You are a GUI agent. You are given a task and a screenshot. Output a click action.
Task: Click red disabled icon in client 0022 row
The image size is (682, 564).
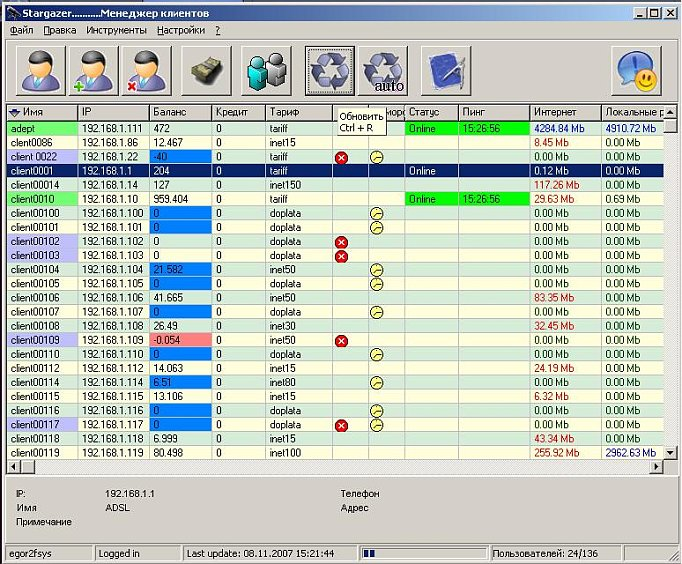point(341,158)
